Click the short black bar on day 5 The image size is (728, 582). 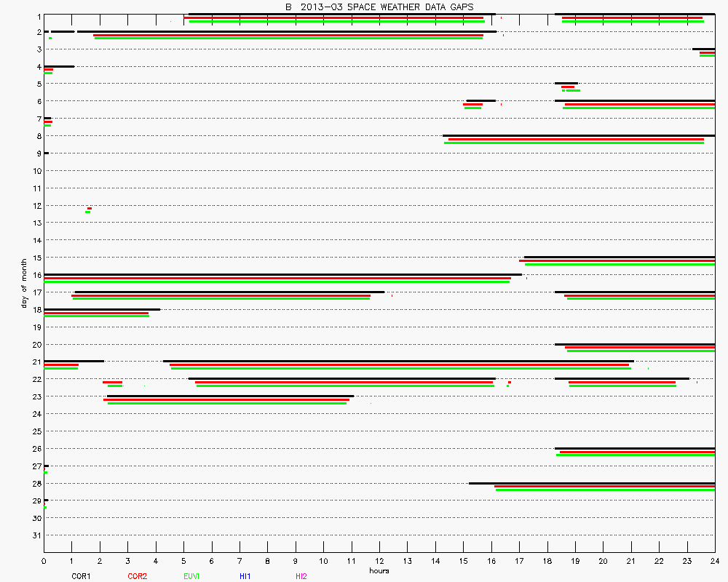(566, 83)
